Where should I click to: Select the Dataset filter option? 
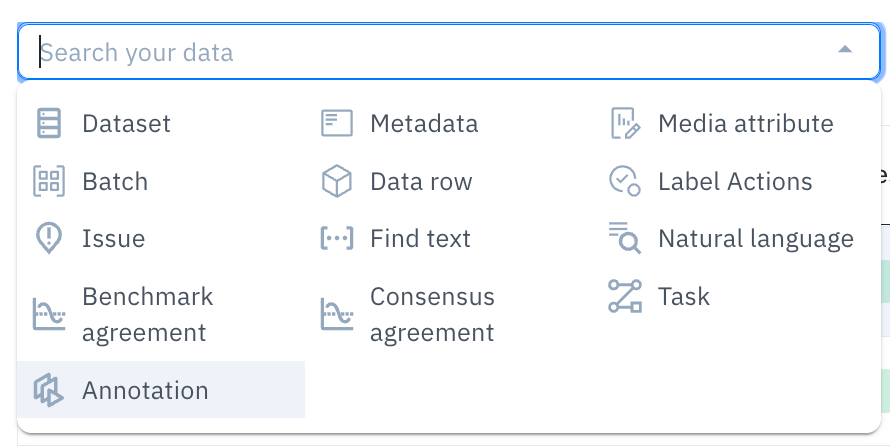click(126, 124)
